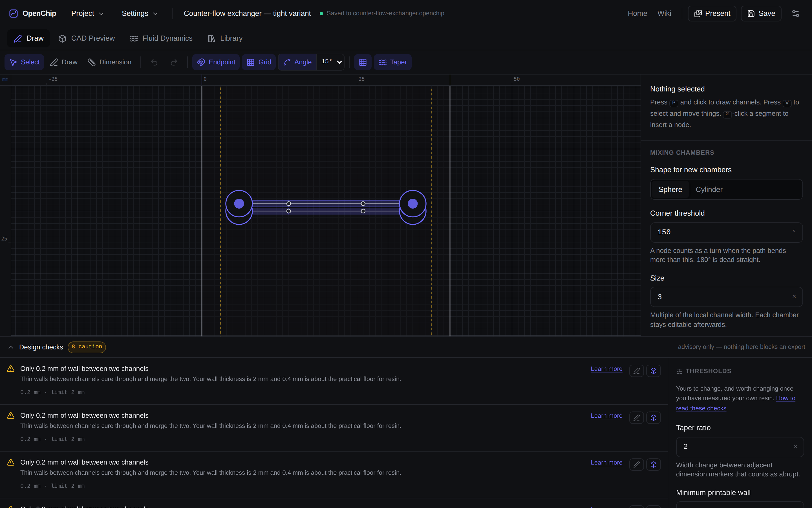Select Sphere shape for new chambers
812x508 pixels.
pyautogui.click(x=670, y=189)
